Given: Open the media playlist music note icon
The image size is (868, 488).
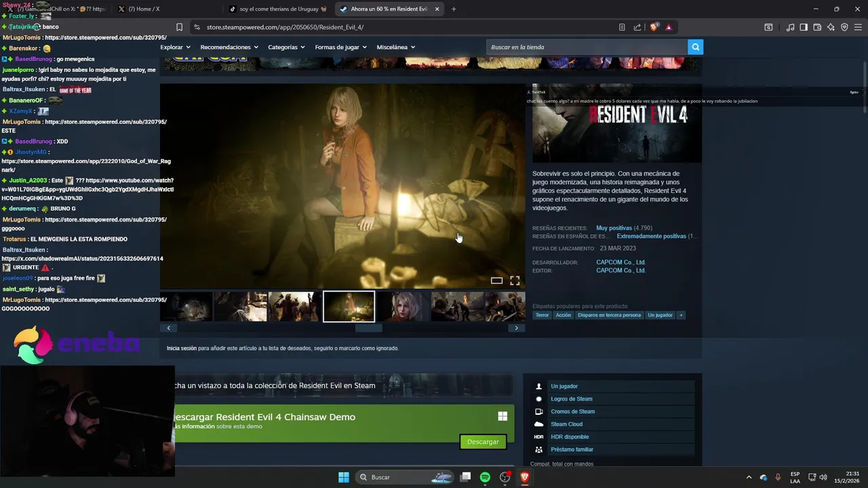Looking at the screenshot, I should (x=790, y=27).
